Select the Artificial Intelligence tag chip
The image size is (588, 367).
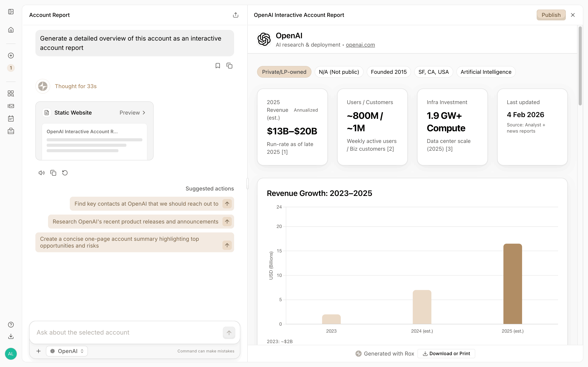coord(486,72)
